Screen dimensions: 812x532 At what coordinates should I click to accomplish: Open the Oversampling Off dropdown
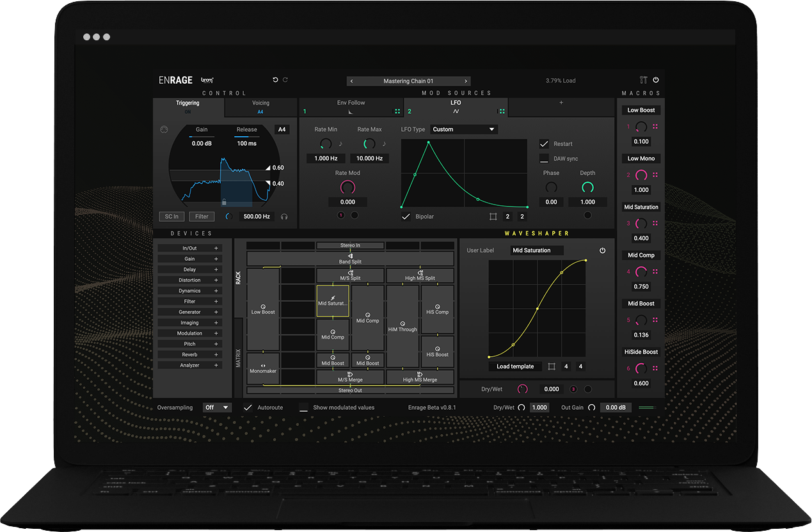pyautogui.click(x=217, y=407)
